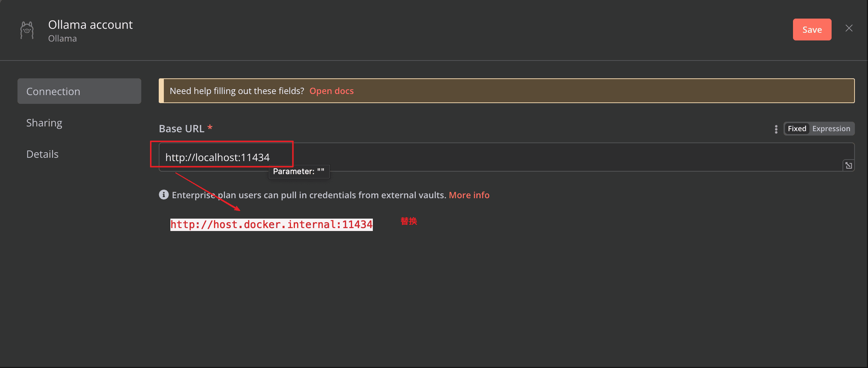Viewport: 868px width, 368px height.
Task: Open the Base URL options three-dot menu
Action: tap(776, 129)
